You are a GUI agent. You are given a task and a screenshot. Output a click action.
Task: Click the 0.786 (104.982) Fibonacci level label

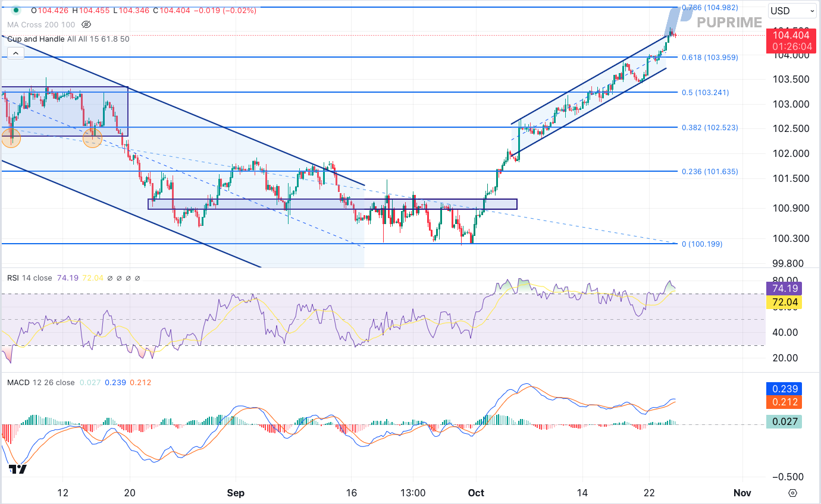coord(710,8)
